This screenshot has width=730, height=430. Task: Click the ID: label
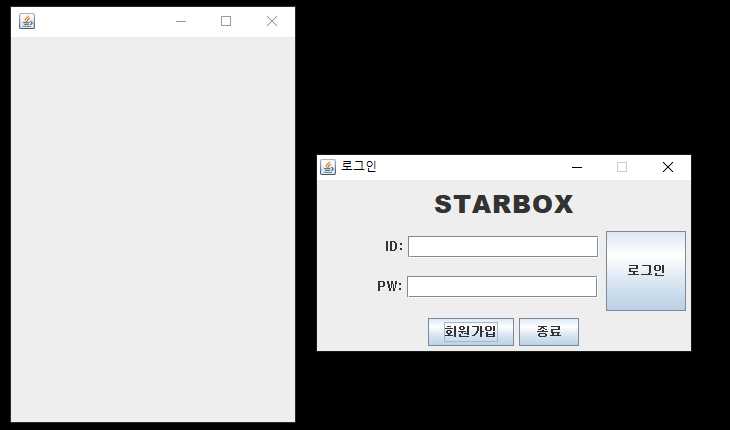pyautogui.click(x=394, y=246)
